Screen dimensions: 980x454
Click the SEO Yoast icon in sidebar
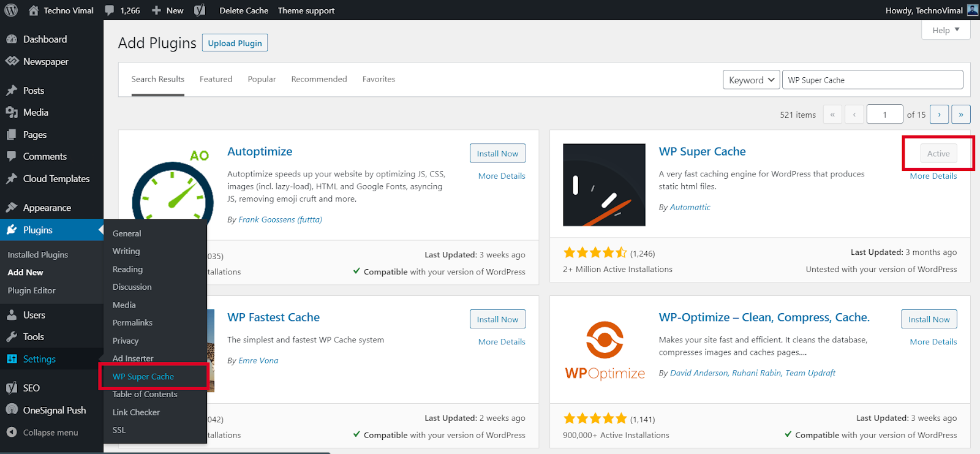click(x=12, y=388)
